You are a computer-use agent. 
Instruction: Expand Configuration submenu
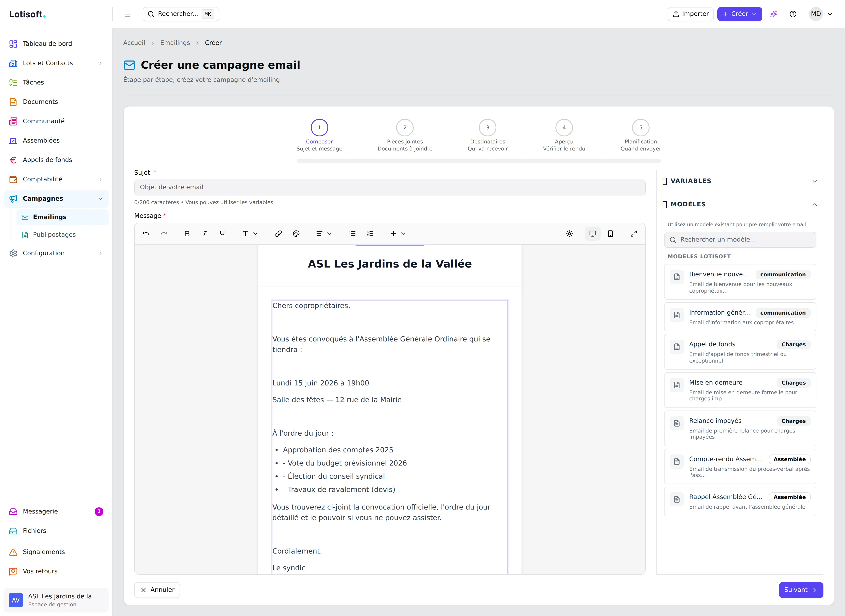pyautogui.click(x=56, y=253)
